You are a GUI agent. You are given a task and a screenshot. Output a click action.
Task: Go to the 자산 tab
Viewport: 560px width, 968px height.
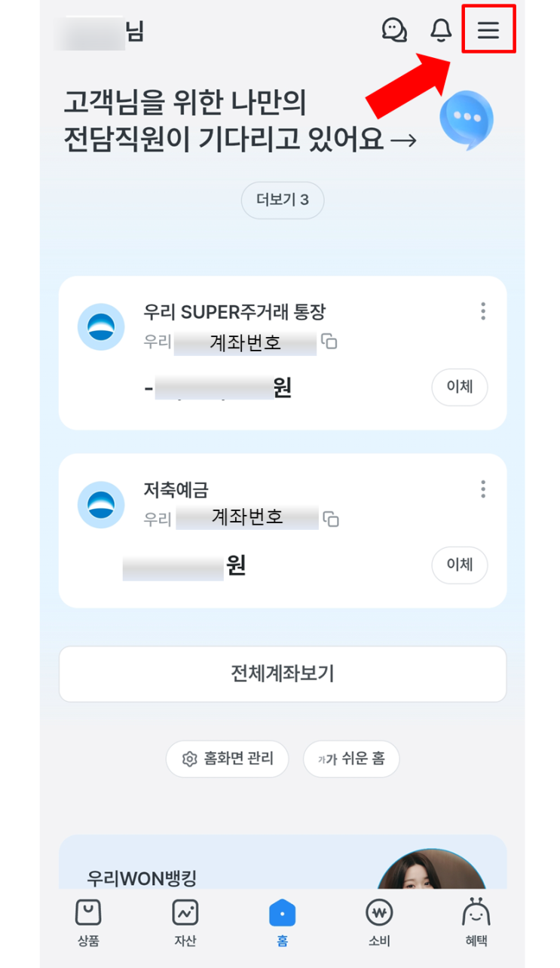185,922
